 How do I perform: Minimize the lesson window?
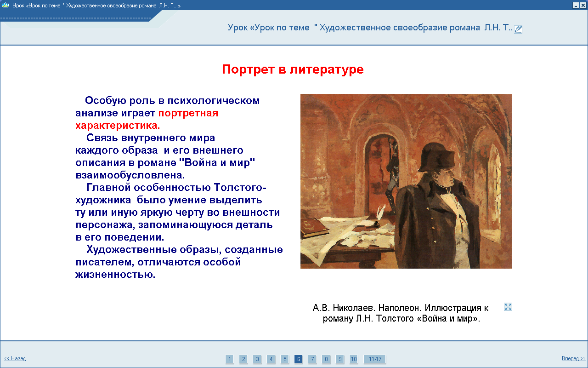(x=576, y=5)
